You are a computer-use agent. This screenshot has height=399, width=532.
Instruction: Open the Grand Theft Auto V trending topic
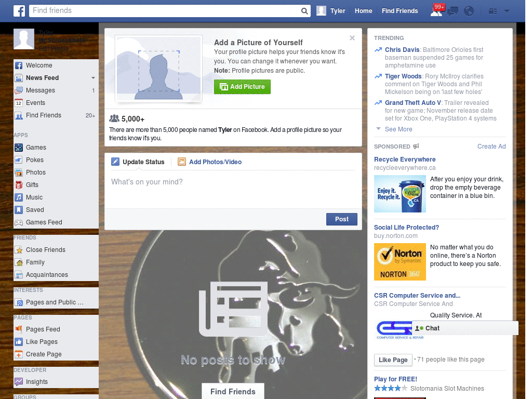pyautogui.click(x=413, y=103)
